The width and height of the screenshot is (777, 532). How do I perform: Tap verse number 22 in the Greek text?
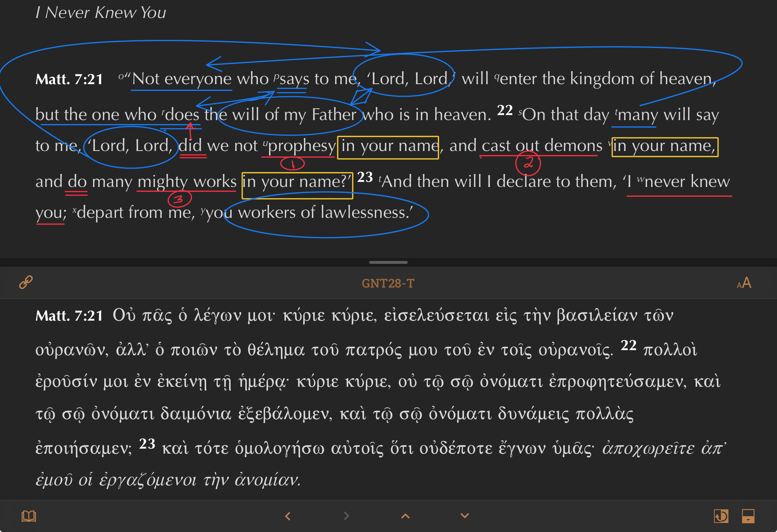point(629,345)
